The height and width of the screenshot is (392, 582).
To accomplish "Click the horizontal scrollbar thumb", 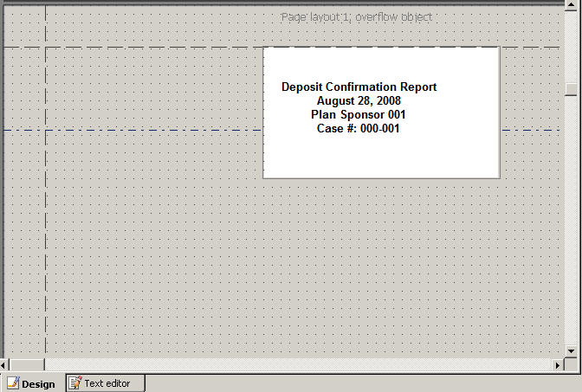I will (x=26, y=364).
